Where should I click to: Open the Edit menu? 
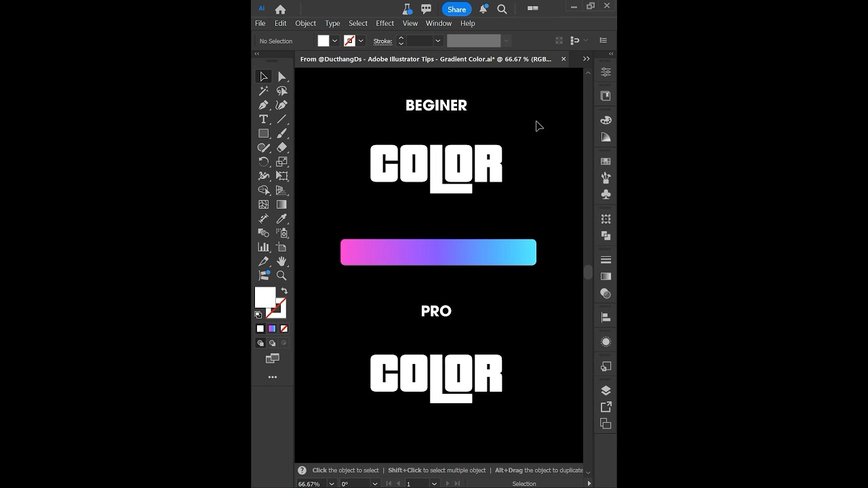pos(281,23)
